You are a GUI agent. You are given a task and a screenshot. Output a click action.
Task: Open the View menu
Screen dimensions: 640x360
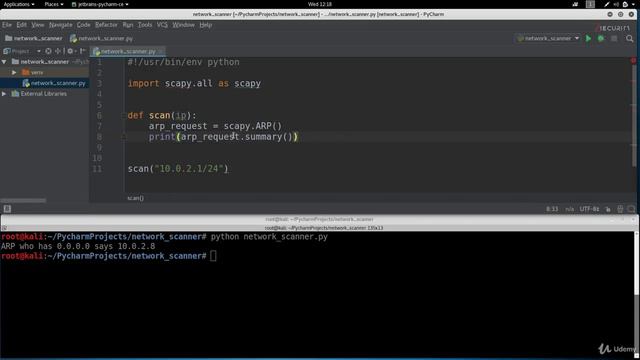(38, 25)
